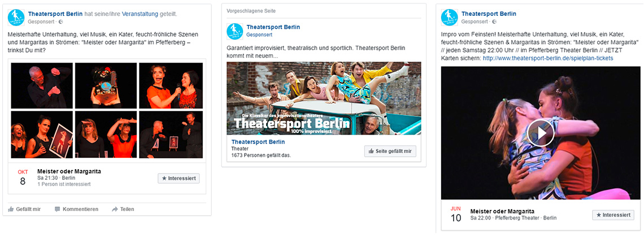The height and width of the screenshot is (237, 644).
Task: Open Meister oder Margarita Okt 8 event title
Action: click(69, 171)
